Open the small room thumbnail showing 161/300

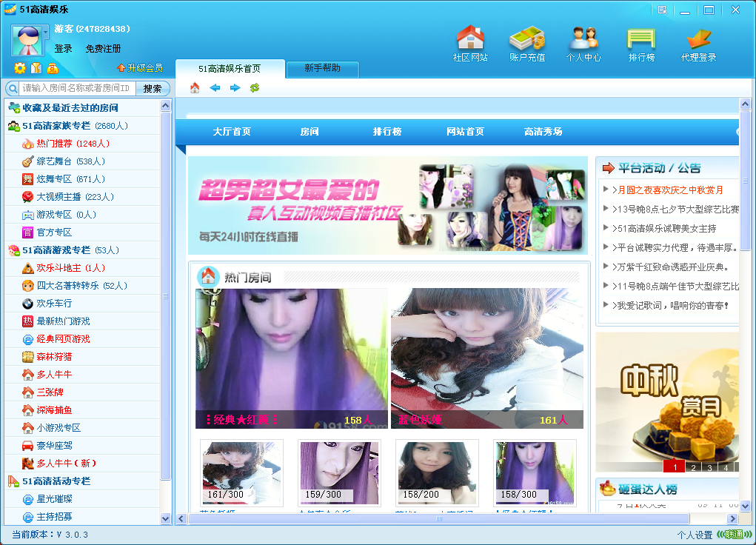[242, 472]
